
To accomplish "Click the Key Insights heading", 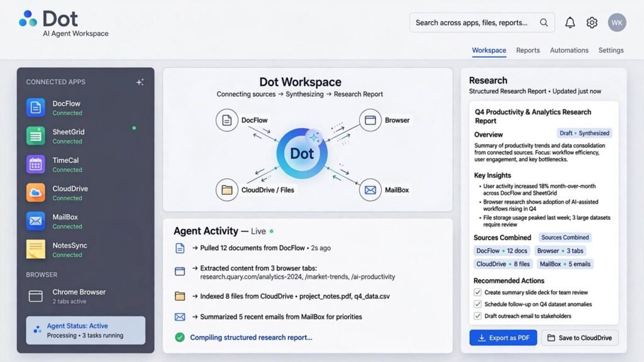I will [492, 175].
